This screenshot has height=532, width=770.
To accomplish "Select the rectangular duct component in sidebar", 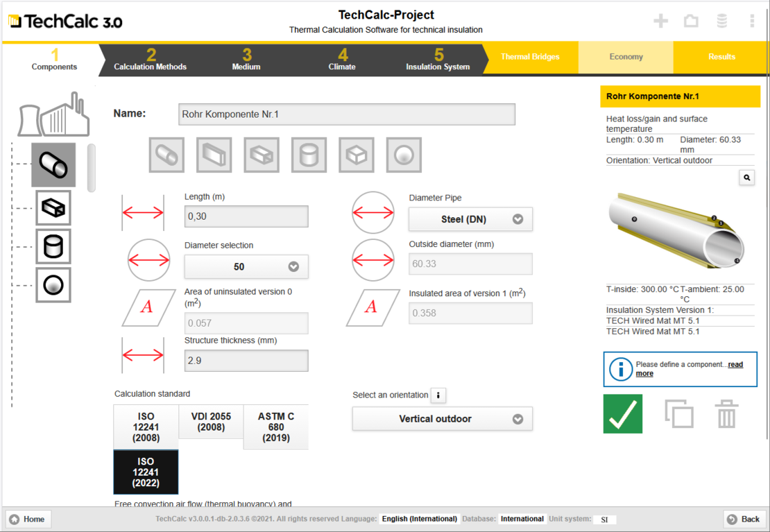I will 53,208.
